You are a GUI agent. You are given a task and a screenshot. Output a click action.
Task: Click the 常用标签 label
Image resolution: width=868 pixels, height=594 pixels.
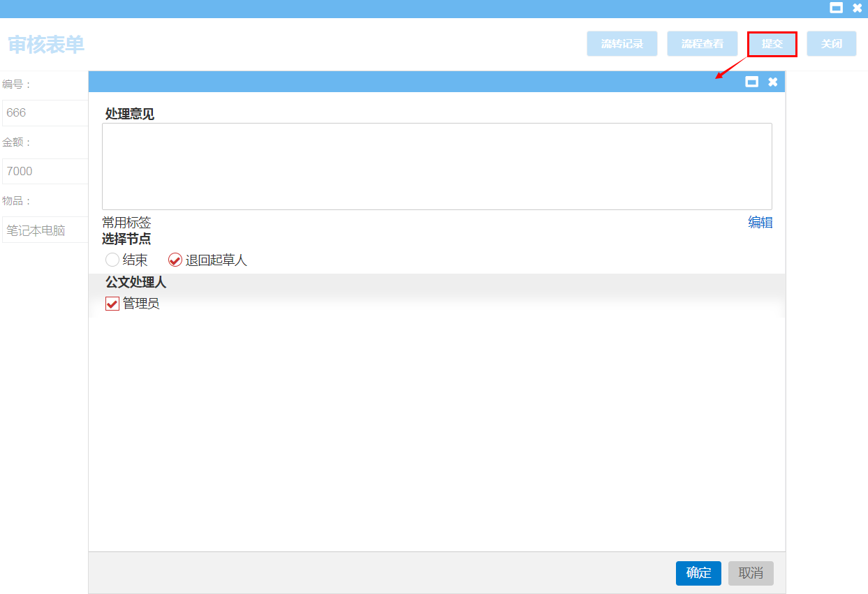[x=126, y=223]
